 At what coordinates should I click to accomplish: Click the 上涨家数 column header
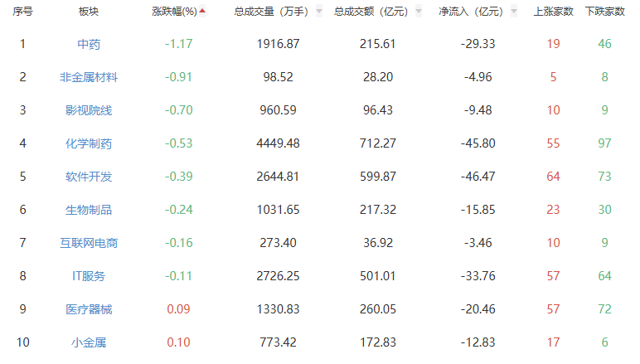pos(553,12)
